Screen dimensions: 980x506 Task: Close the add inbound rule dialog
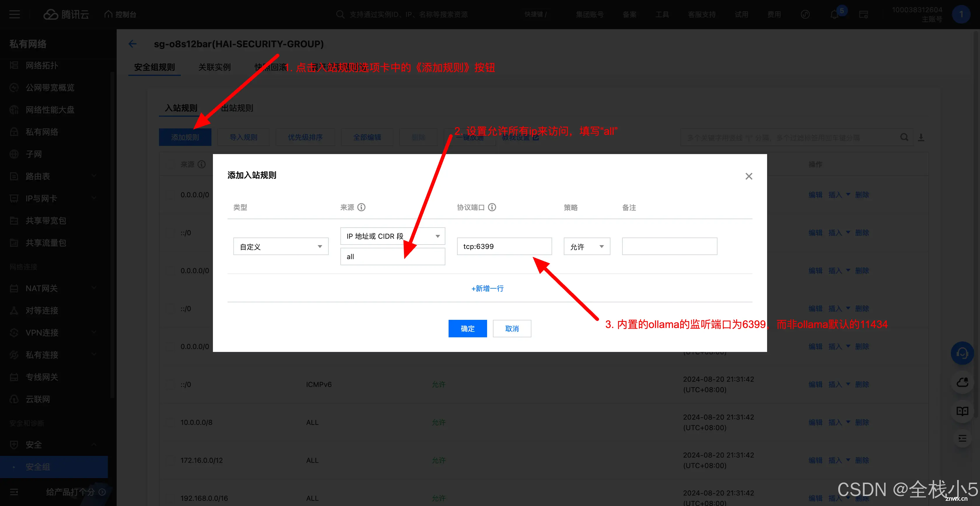[x=749, y=176]
